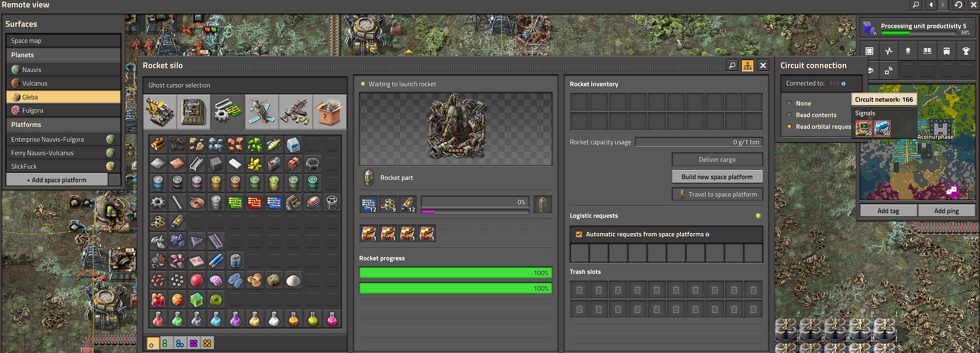Open the Combat item category tab

pyautogui.click(x=296, y=112)
